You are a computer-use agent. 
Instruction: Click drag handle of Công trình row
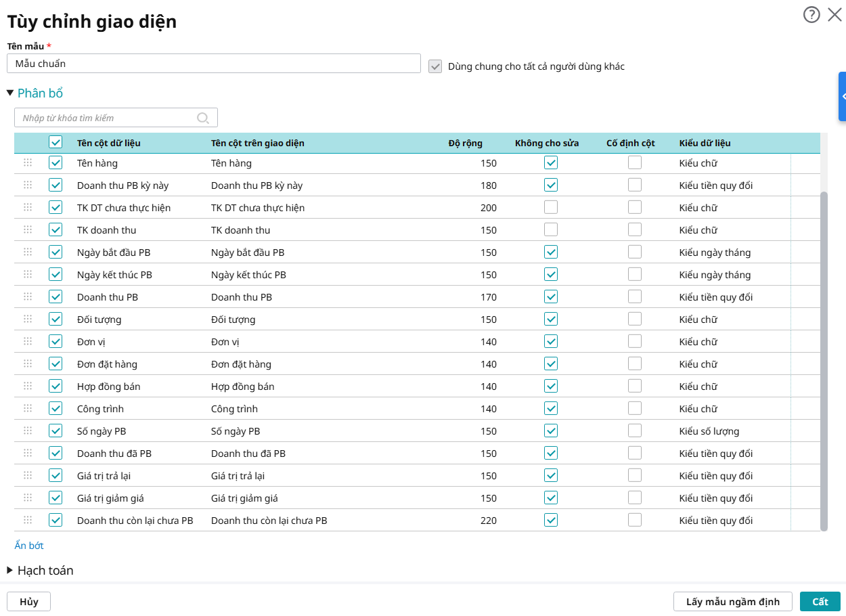28,408
